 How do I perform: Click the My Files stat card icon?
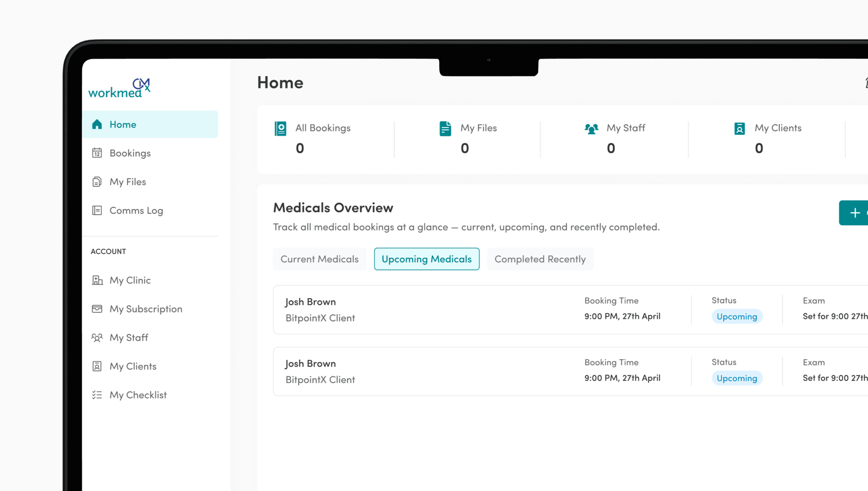coord(445,129)
